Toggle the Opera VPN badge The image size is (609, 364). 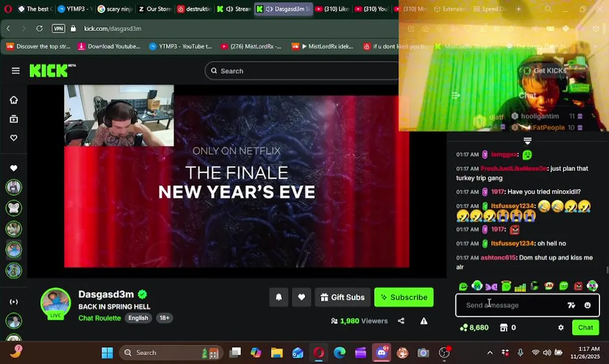(x=58, y=28)
